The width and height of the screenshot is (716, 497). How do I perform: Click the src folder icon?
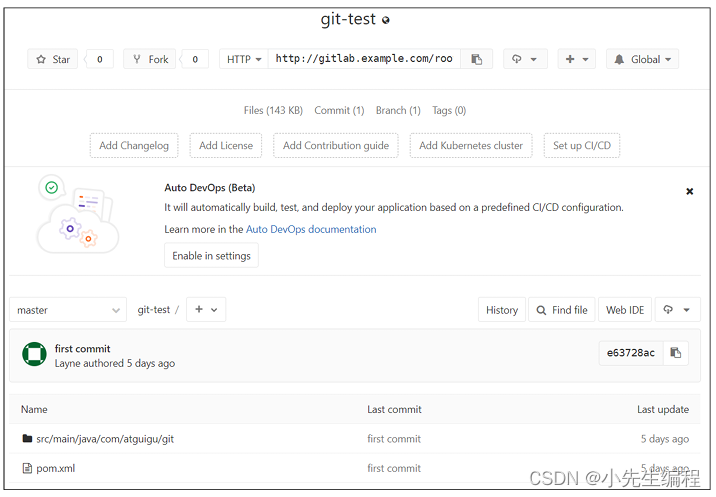point(27,439)
